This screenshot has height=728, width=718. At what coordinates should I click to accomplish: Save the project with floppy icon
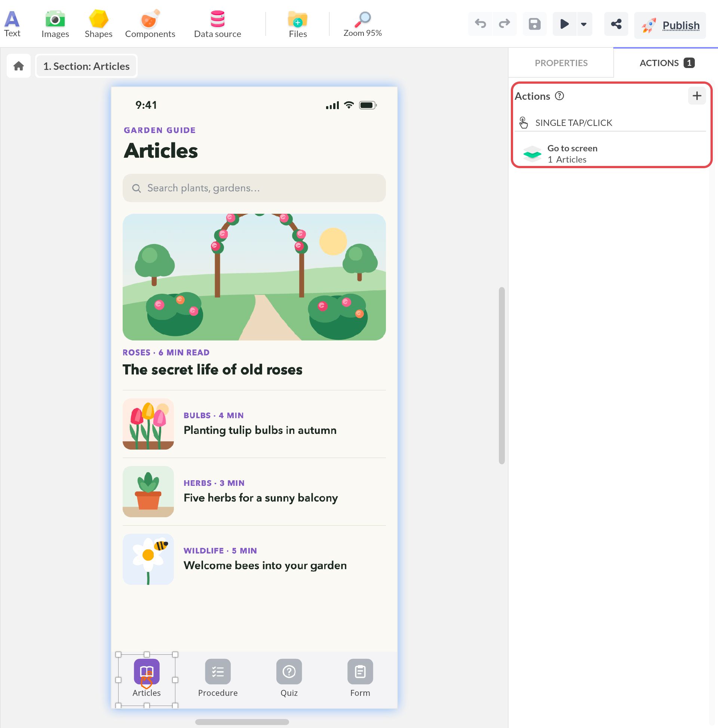(x=534, y=24)
